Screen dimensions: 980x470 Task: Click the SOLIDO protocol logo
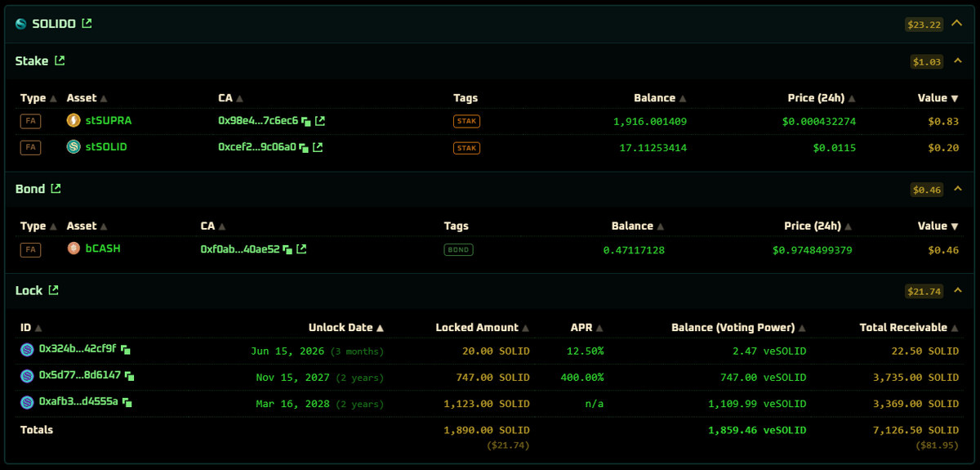point(21,24)
